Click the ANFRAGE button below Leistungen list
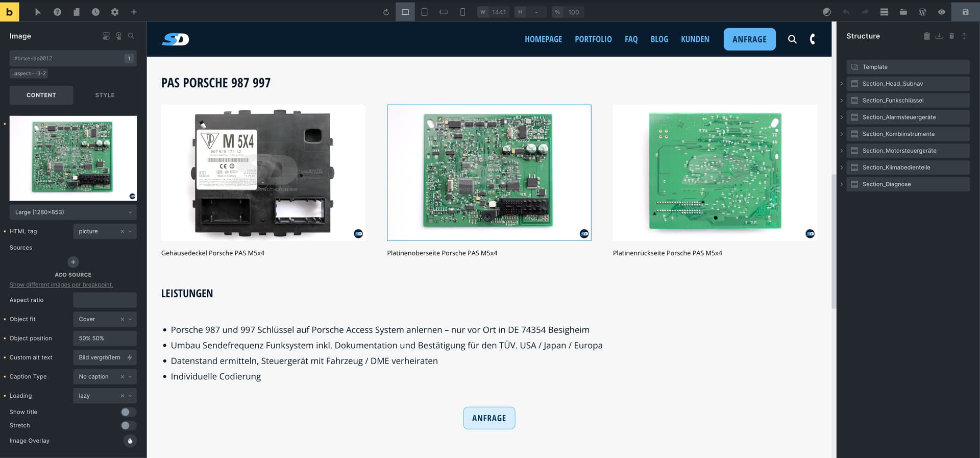 [x=489, y=418]
